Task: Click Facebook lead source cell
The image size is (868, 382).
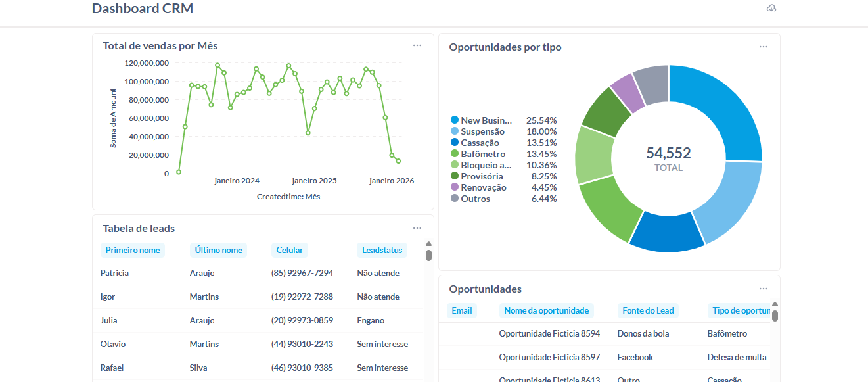Action: (635, 357)
